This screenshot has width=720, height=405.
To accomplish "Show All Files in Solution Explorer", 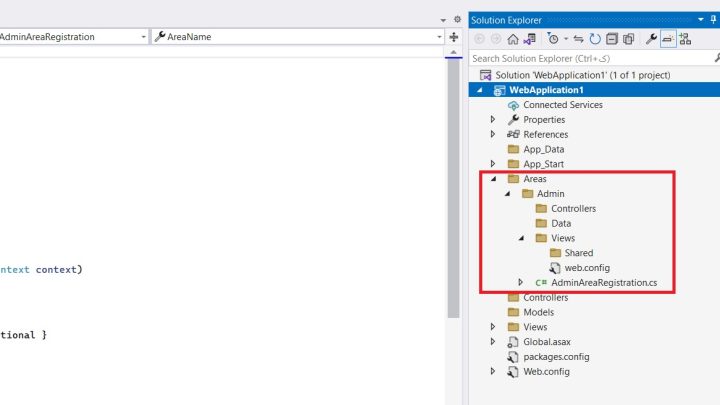I will (629, 39).
